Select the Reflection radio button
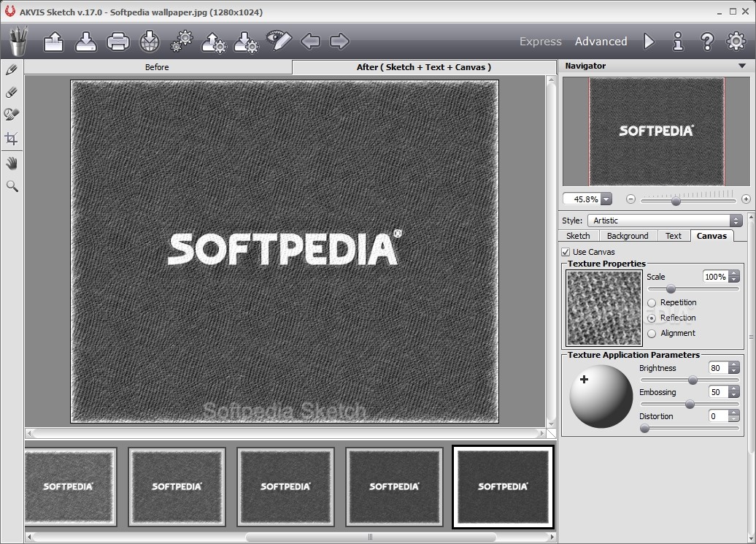 point(652,318)
